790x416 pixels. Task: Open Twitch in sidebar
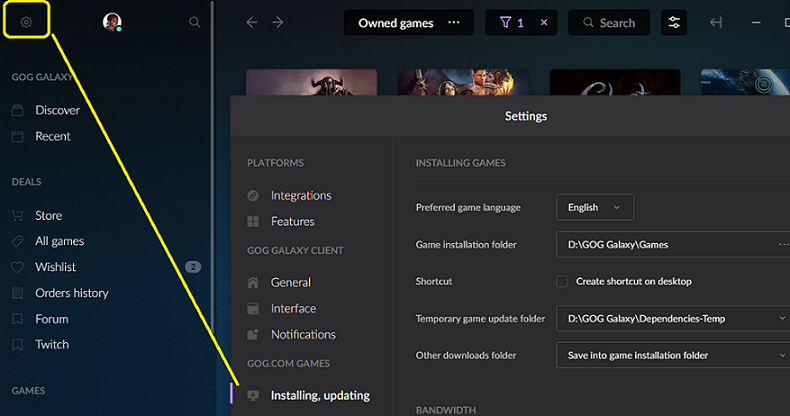pyautogui.click(x=52, y=344)
